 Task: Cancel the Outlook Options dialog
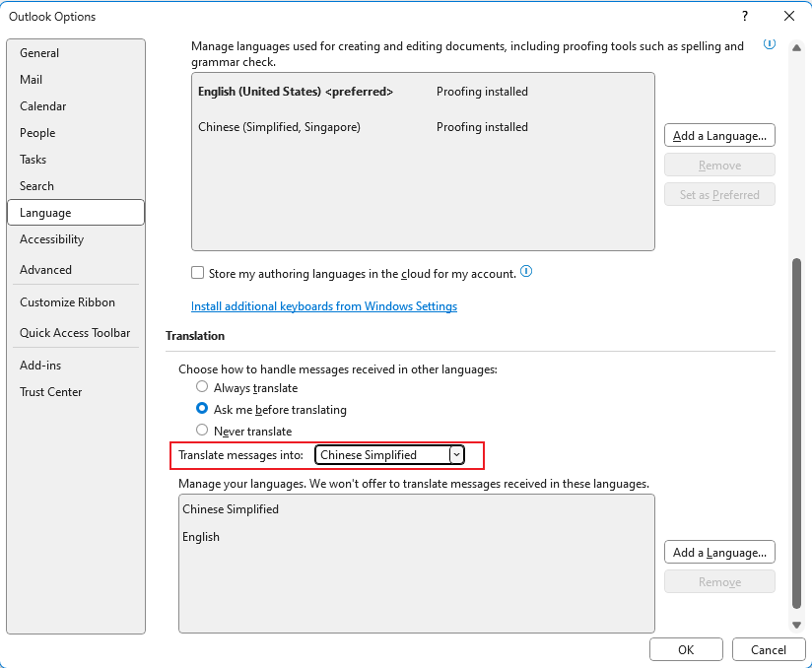[x=768, y=649]
